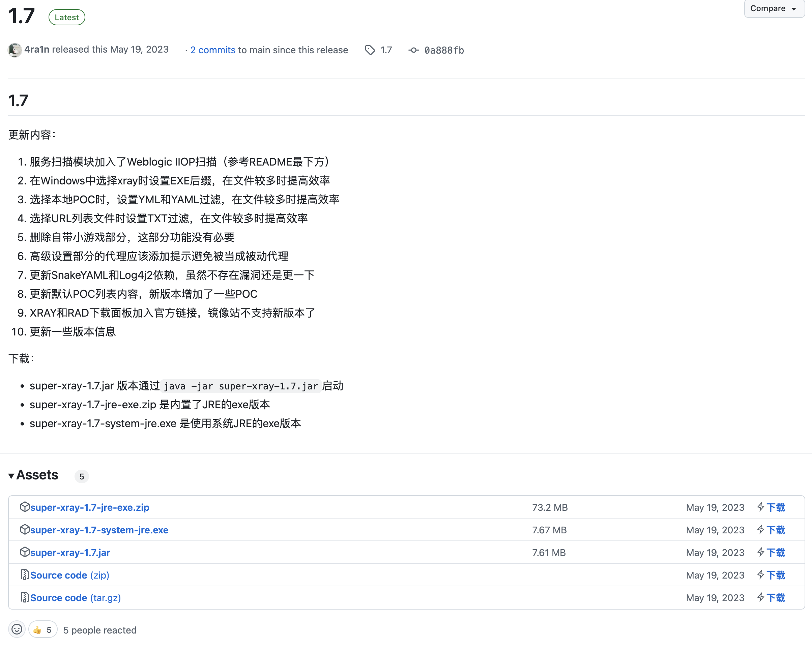Click package icon for super-xray-1.7-system-jre.exe
This screenshot has width=812, height=648.
click(x=25, y=529)
